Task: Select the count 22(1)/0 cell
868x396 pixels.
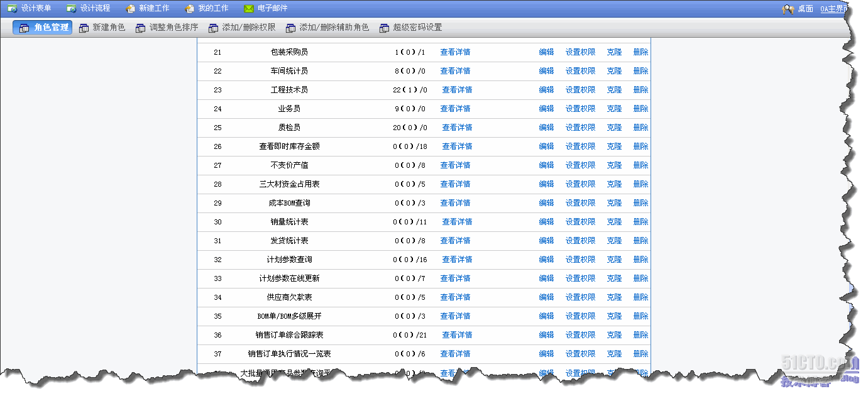Action: [x=410, y=90]
